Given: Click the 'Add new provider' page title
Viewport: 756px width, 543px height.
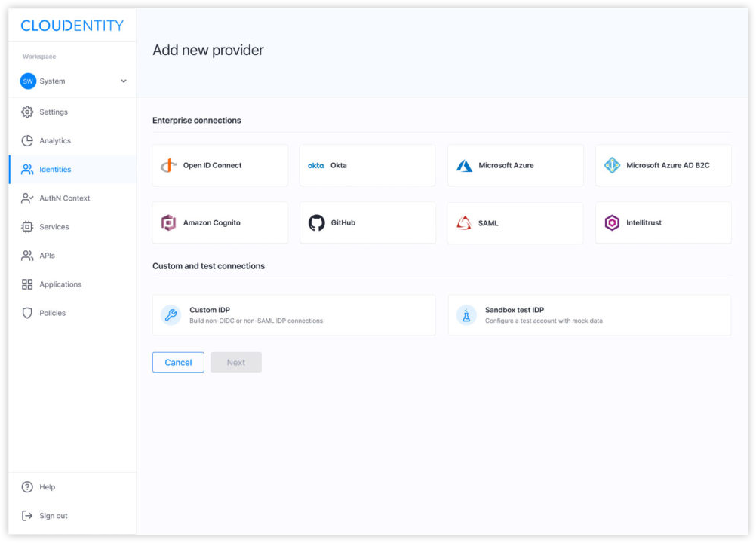Looking at the screenshot, I should click(208, 50).
